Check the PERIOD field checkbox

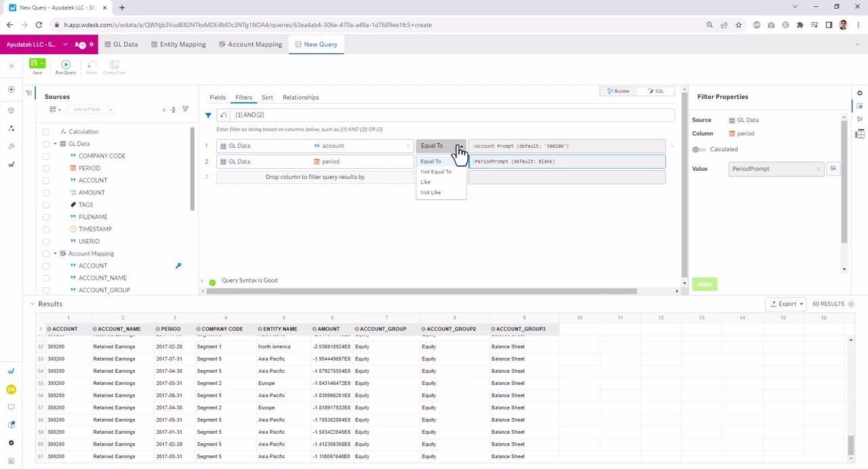click(46, 168)
